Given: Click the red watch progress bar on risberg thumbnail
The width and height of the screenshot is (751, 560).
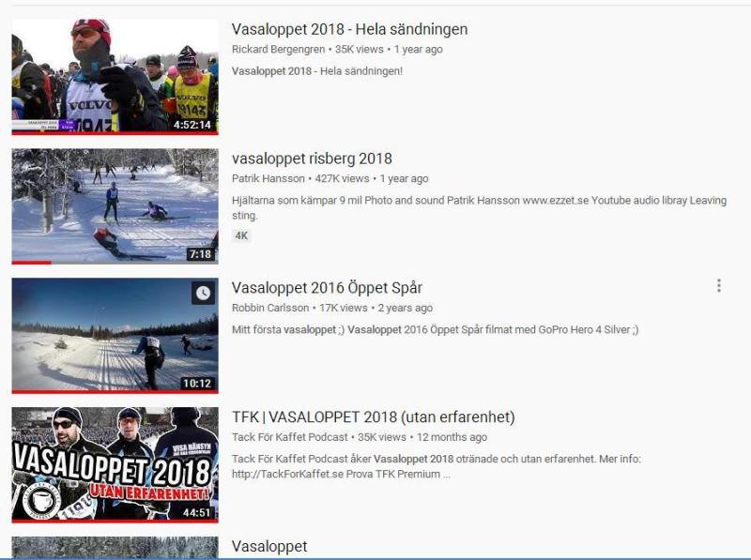Looking at the screenshot, I should 32,263.
